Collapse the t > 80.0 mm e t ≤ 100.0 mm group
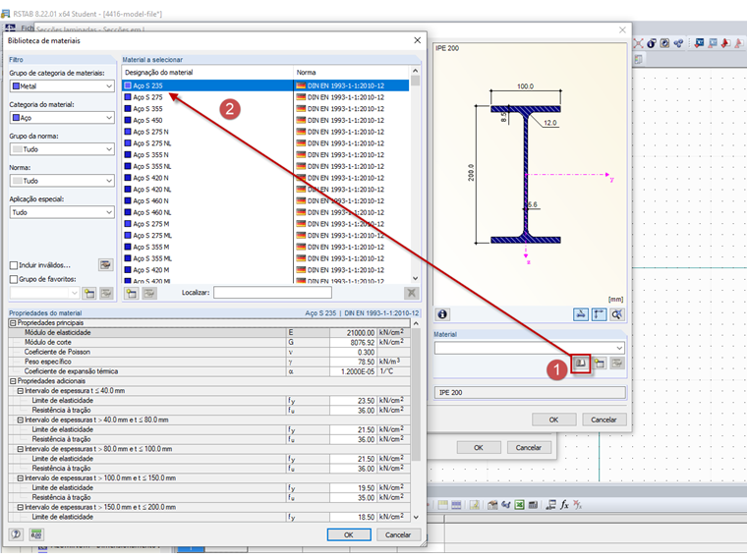Viewport: 747px width, 560px height. [x=21, y=449]
